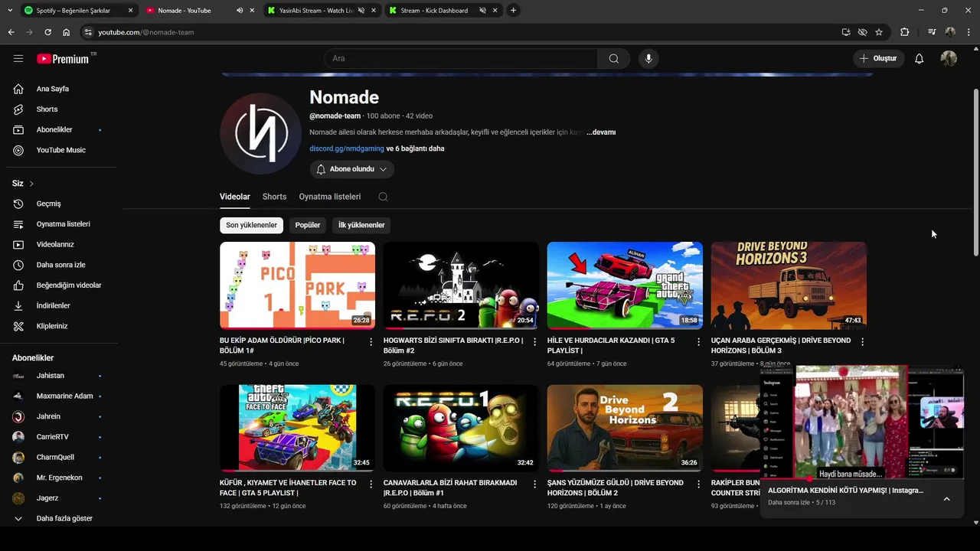Expand the mini player playlist chevron

click(x=946, y=499)
